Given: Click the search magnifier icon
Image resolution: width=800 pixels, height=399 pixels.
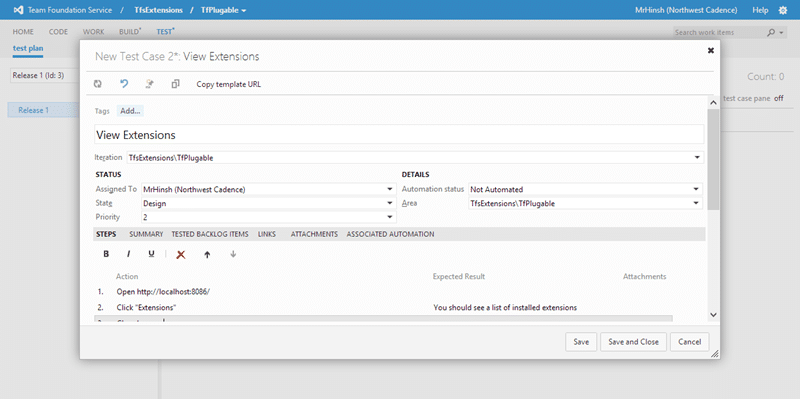Looking at the screenshot, I should pos(771,32).
